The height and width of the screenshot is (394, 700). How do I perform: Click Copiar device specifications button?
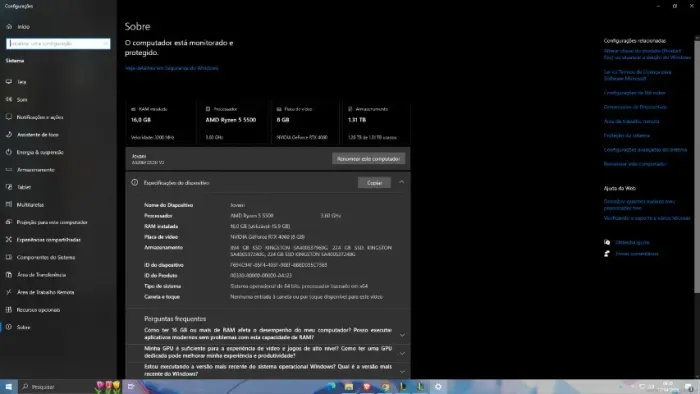click(374, 183)
